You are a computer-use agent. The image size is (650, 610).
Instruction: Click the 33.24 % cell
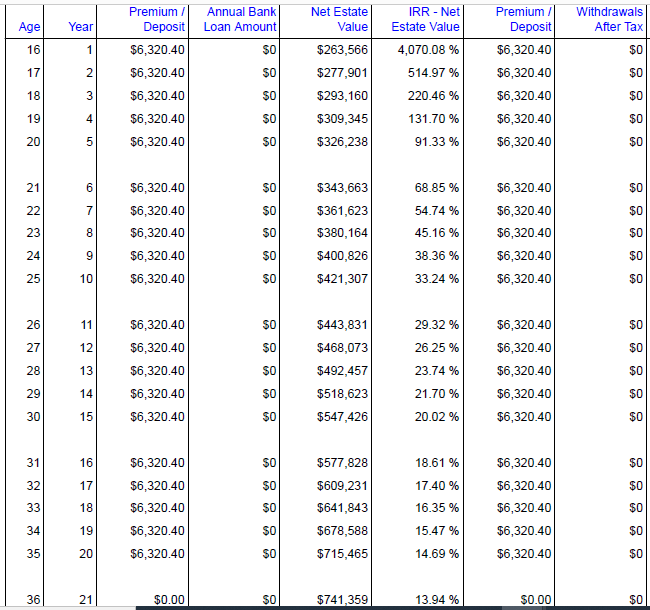point(437,279)
